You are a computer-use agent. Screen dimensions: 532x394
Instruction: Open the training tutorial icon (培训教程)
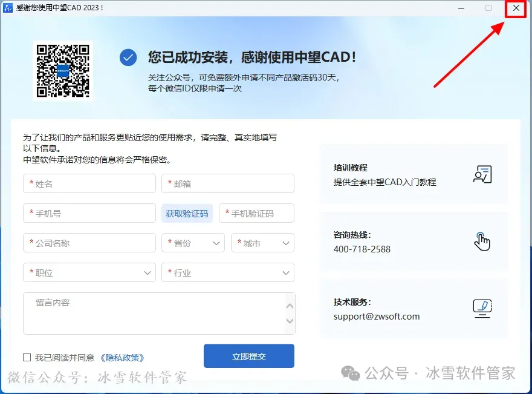482,174
